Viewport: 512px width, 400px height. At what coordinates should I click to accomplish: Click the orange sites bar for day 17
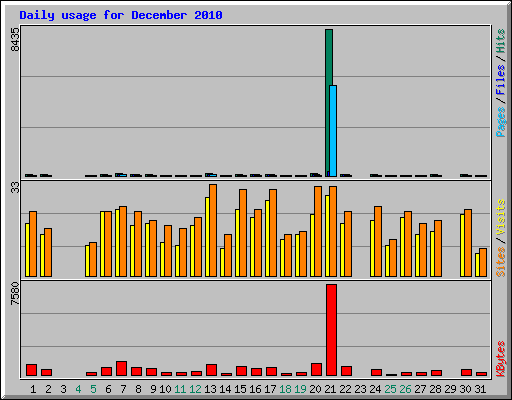click(x=273, y=233)
